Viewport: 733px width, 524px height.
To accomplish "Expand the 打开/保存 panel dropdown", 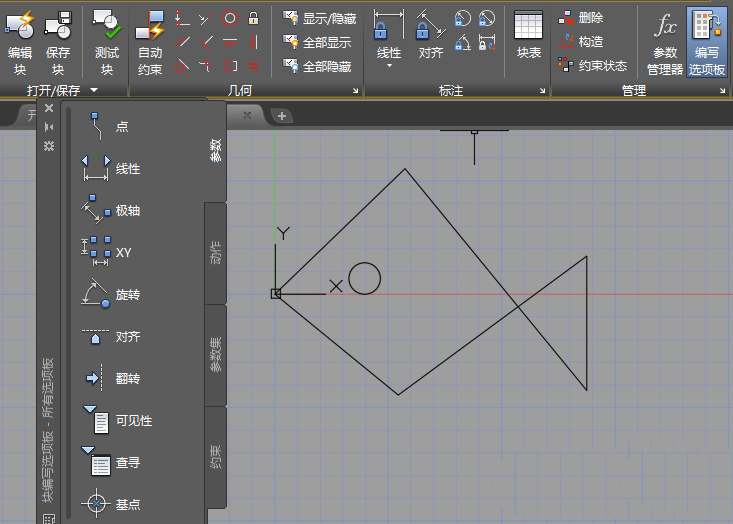I will coord(93,90).
